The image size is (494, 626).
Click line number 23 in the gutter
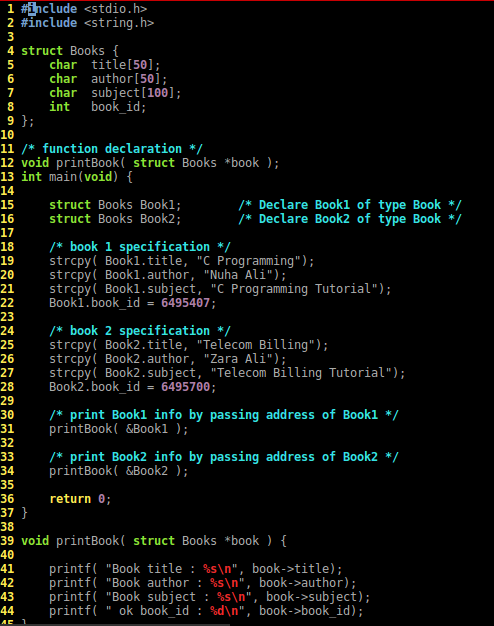click(7, 317)
